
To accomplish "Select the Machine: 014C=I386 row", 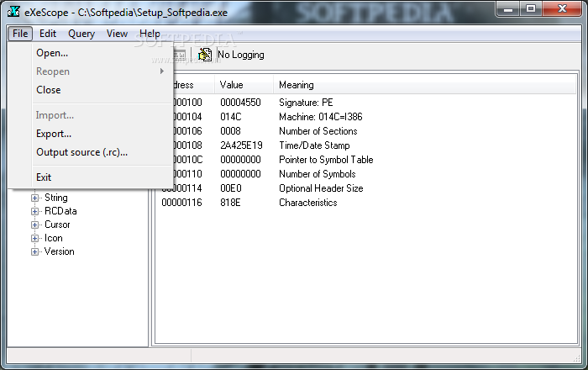I will 321,117.
